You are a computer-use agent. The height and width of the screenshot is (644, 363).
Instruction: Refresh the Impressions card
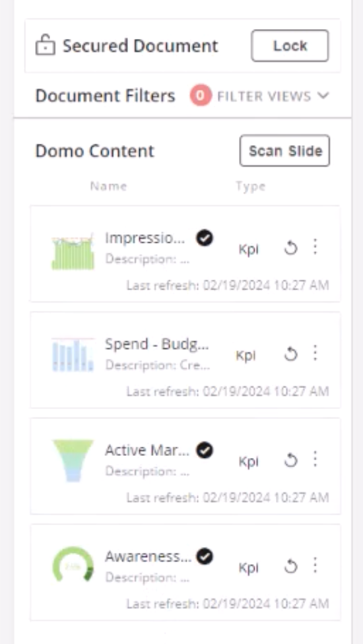pyautogui.click(x=290, y=248)
